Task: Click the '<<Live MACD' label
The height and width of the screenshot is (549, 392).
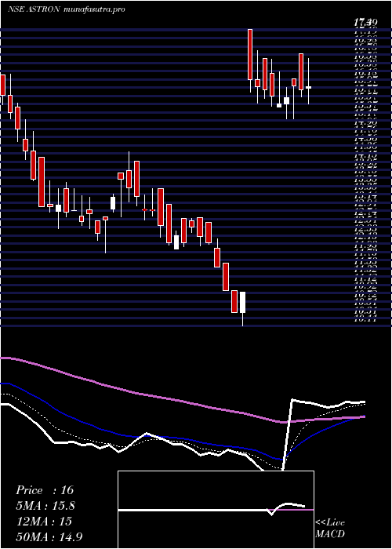Action: tap(330, 528)
